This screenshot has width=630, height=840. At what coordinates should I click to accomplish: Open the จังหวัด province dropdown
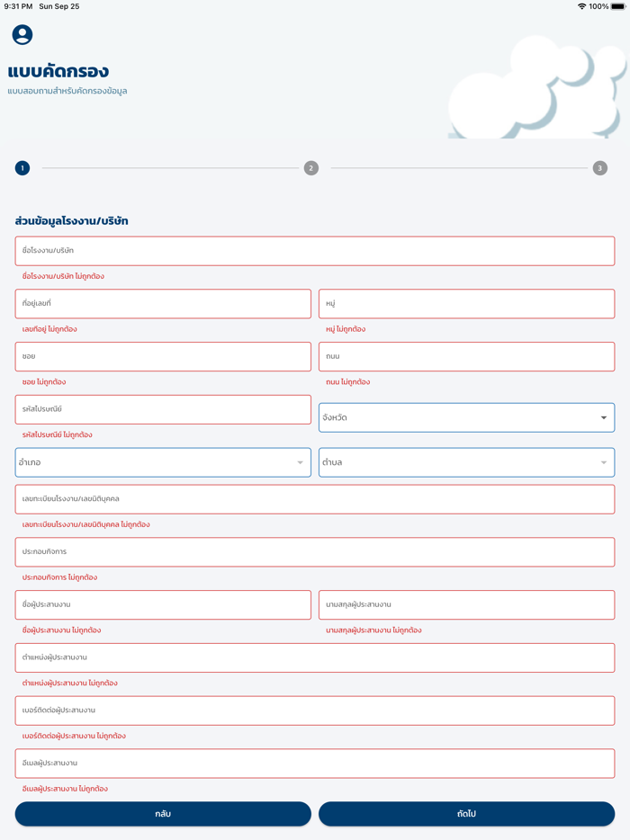(466, 416)
